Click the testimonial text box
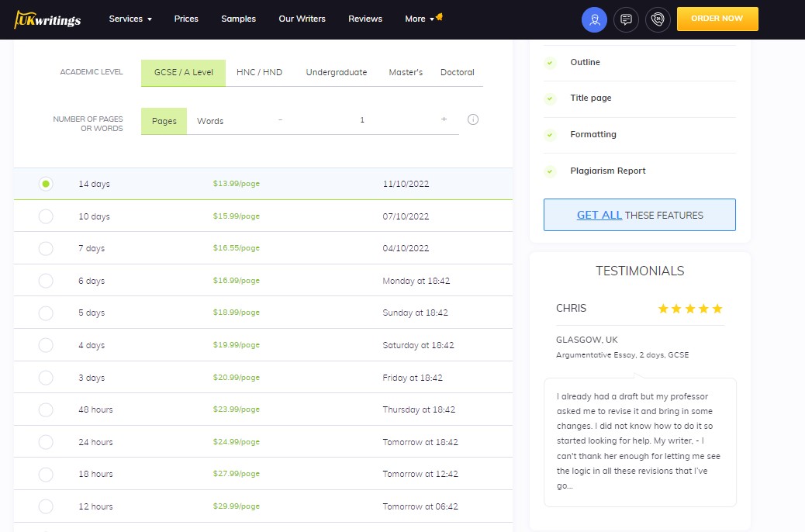The width and height of the screenshot is (805, 532). [640, 442]
